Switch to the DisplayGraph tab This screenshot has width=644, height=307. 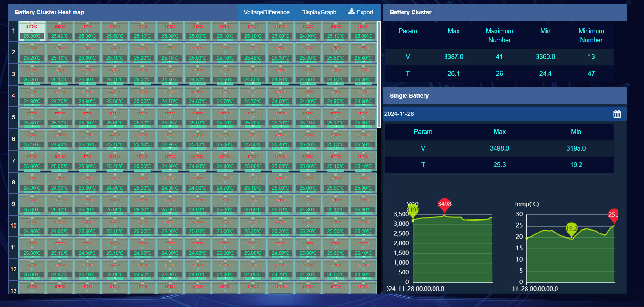click(x=318, y=12)
